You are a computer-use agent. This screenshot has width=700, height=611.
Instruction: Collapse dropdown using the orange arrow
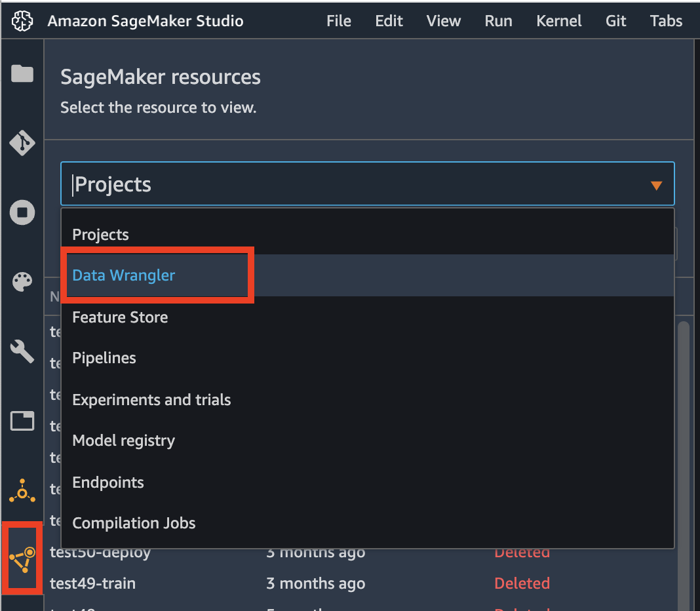pos(656,186)
